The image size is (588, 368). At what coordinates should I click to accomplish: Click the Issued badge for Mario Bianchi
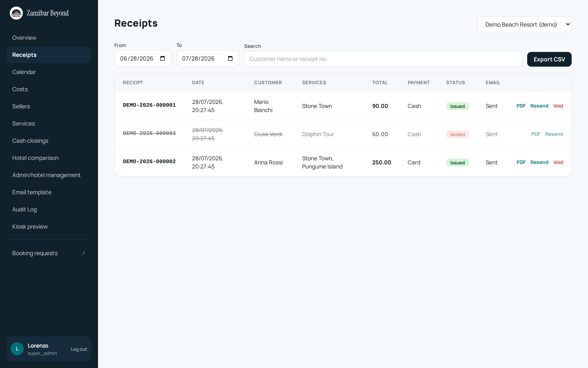[x=457, y=106]
